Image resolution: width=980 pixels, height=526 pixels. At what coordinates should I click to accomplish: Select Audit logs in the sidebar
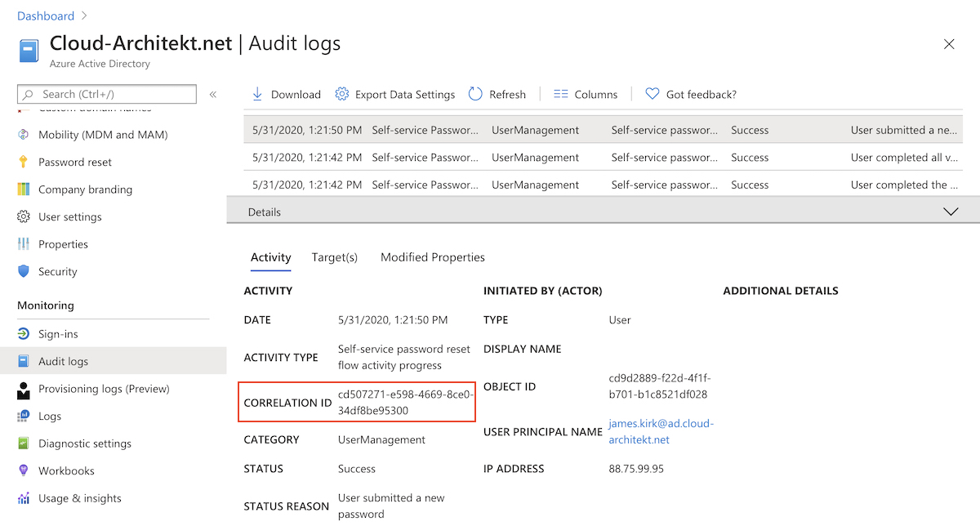(63, 361)
